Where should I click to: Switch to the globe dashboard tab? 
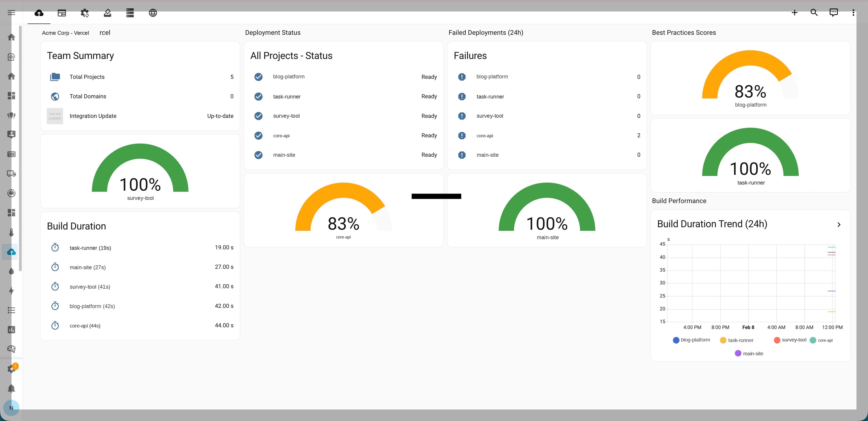pyautogui.click(x=153, y=13)
